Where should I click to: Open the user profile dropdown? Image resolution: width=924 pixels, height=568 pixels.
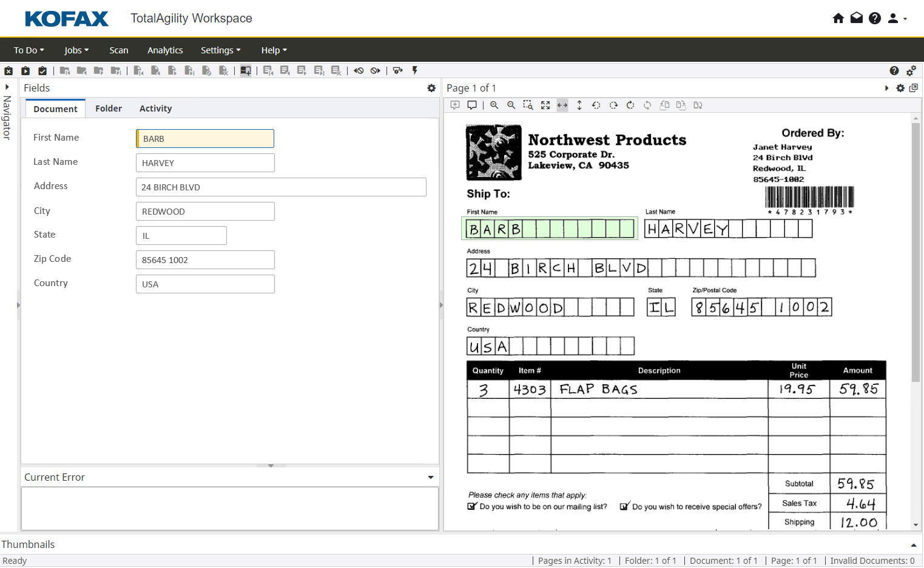[897, 18]
